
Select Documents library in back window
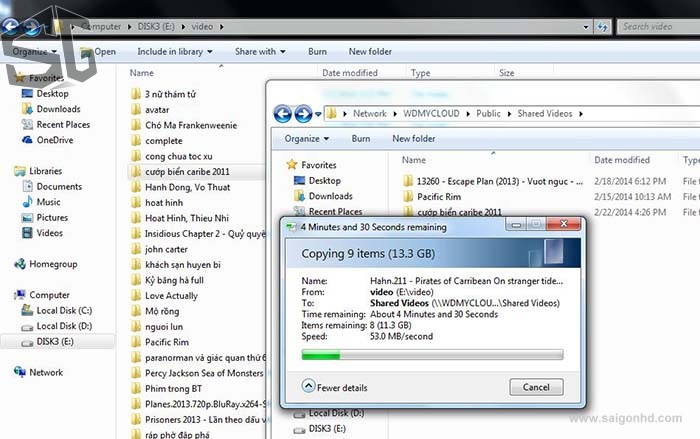(59, 187)
